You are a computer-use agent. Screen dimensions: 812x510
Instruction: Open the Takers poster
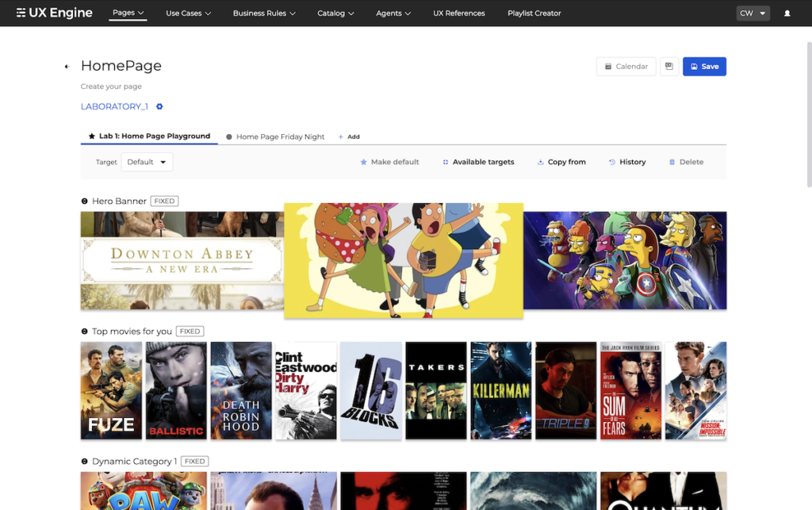436,390
